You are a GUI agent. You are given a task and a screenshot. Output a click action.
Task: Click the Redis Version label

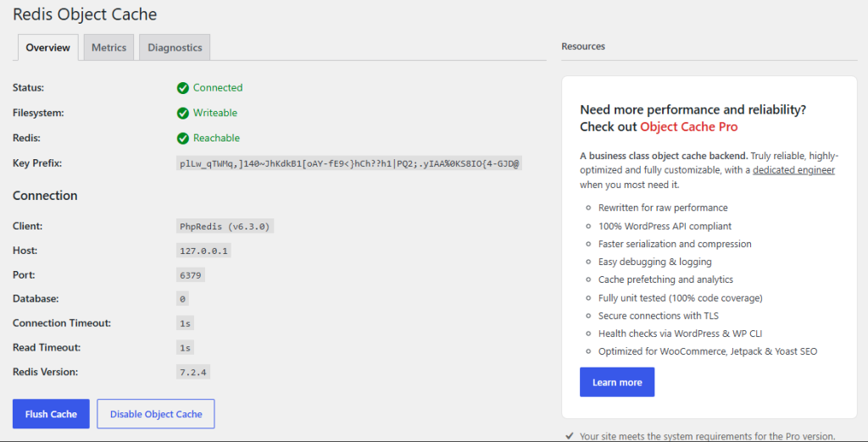46,372
